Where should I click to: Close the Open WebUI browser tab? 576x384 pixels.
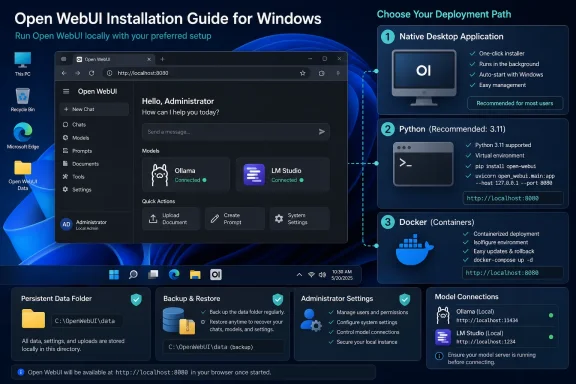point(149,59)
